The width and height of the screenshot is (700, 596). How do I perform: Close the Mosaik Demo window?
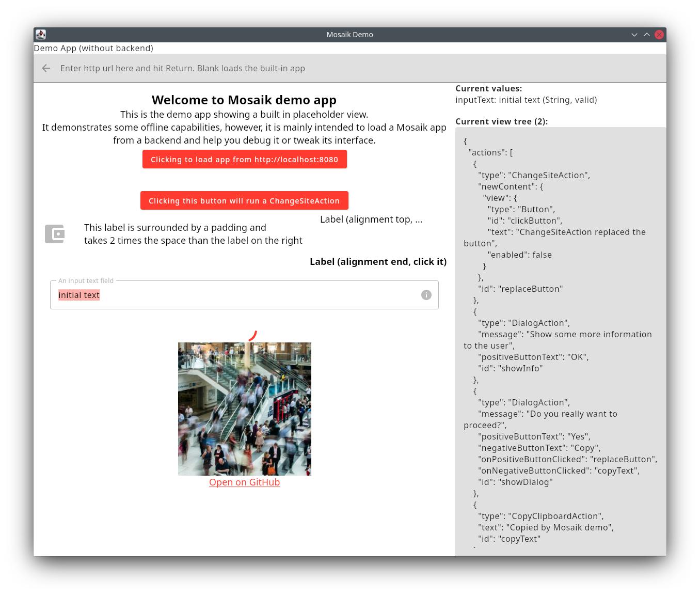point(659,35)
